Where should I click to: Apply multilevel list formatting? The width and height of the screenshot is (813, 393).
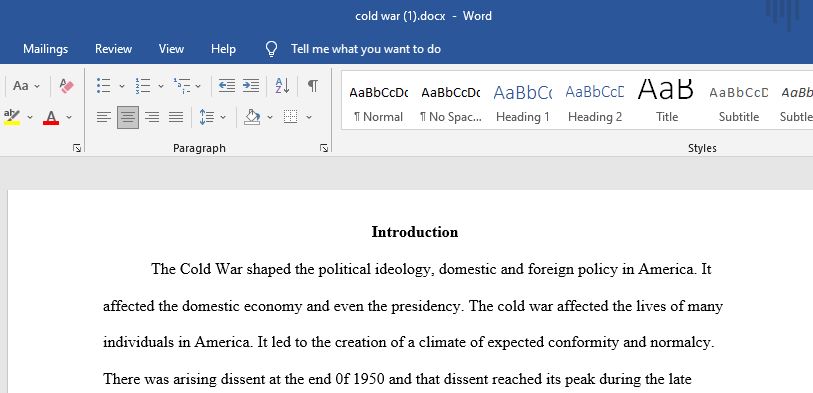[182, 86]
